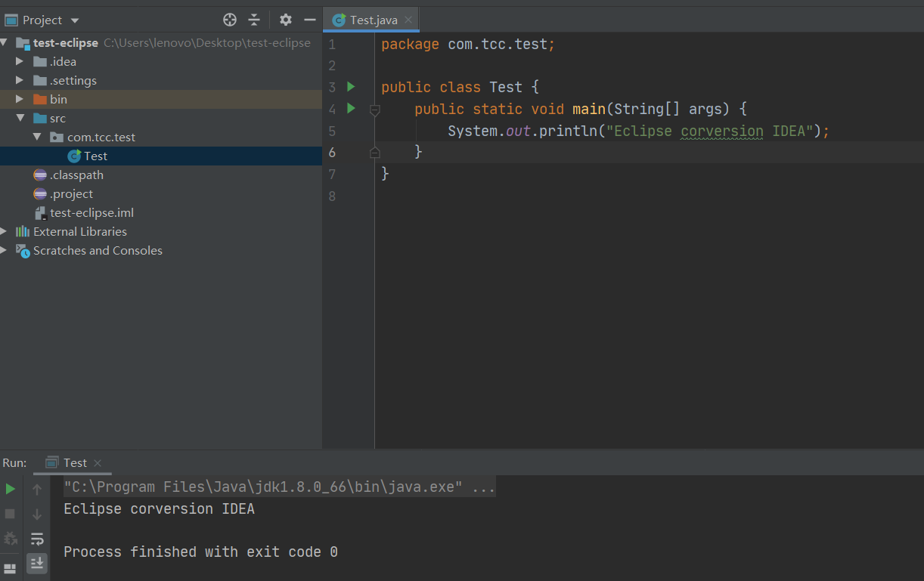Click the Scratches and Consoles icon
The height and width of the screenshot is (581, 924).
tap(23, 250)
